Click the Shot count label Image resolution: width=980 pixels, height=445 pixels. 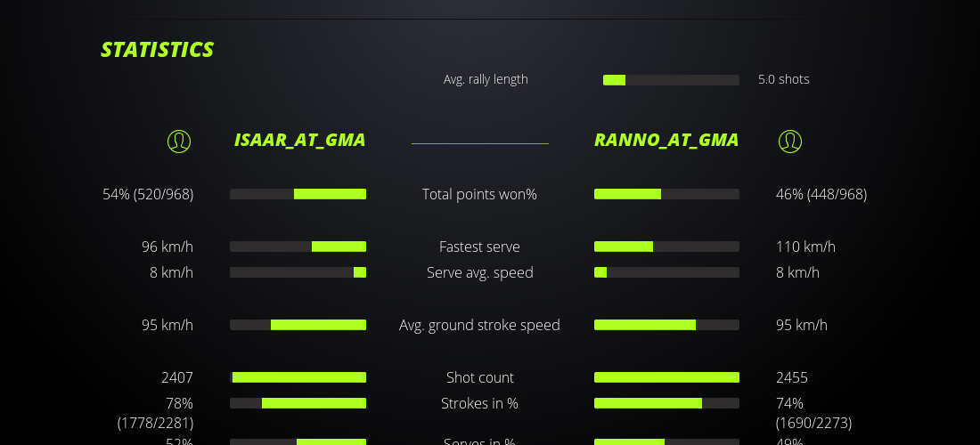click(479, 377)
